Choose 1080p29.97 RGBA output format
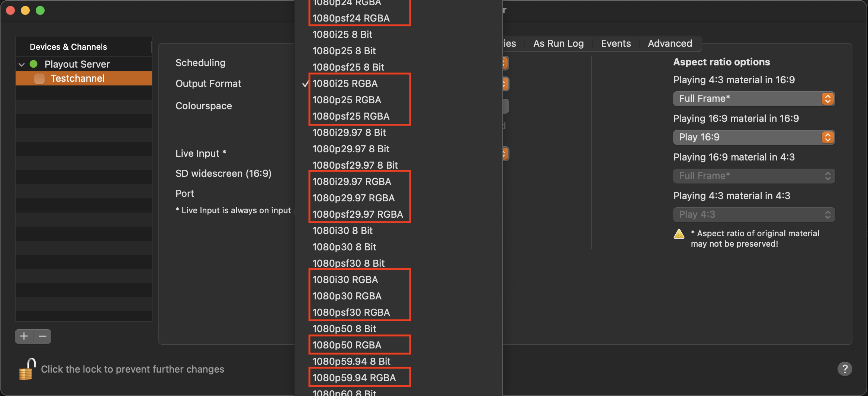868x396 pixels. tap(398, 198)
